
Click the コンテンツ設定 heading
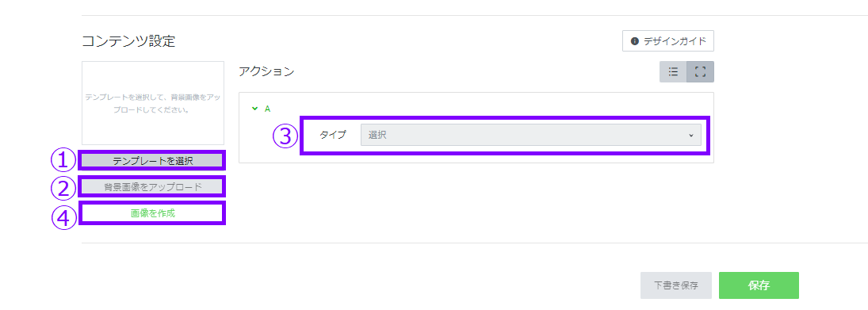click(x=128, y=41)
